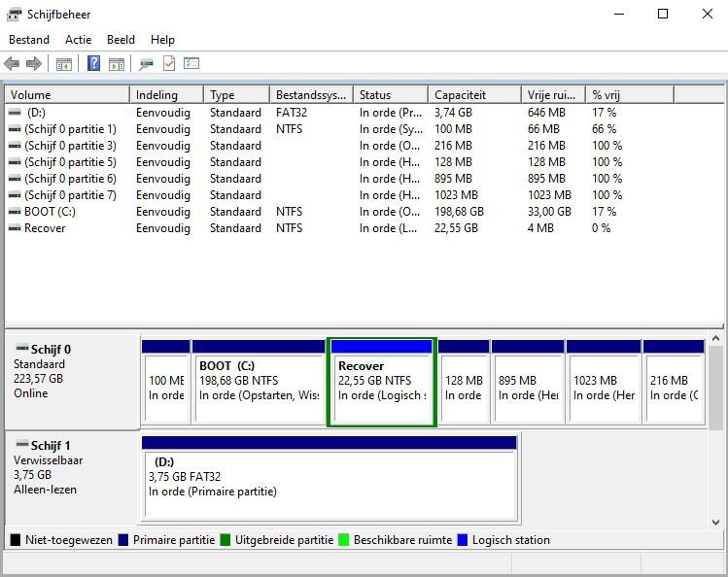Open the Bestand menu
The image size is (728, 577).
[x=28, y=40]
